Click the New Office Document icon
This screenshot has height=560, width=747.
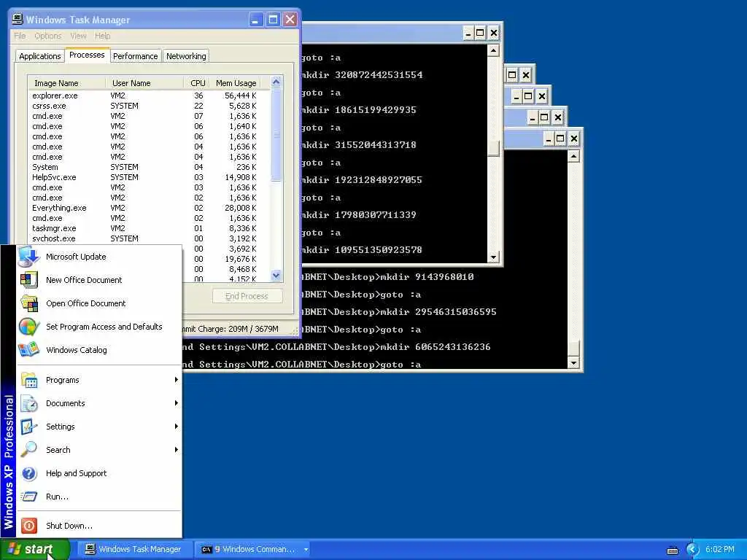pyautogui.click(x=29, y=280)
